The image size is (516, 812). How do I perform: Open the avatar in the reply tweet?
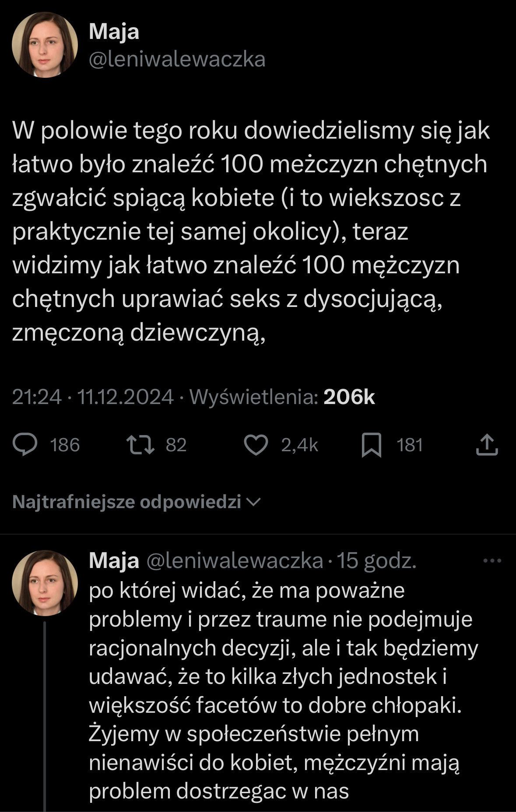tap(45, 583)
